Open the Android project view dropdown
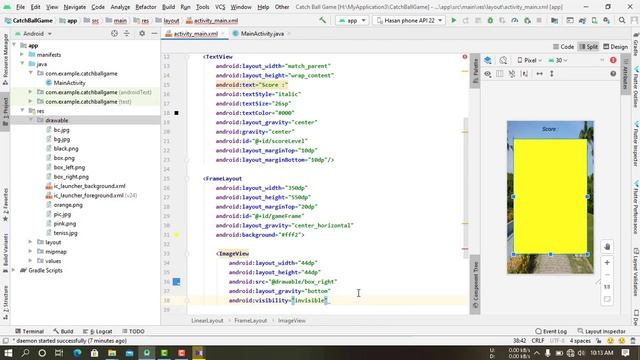Screen dimensions: 640x360 pyautogui.click(x=33, y=33)
